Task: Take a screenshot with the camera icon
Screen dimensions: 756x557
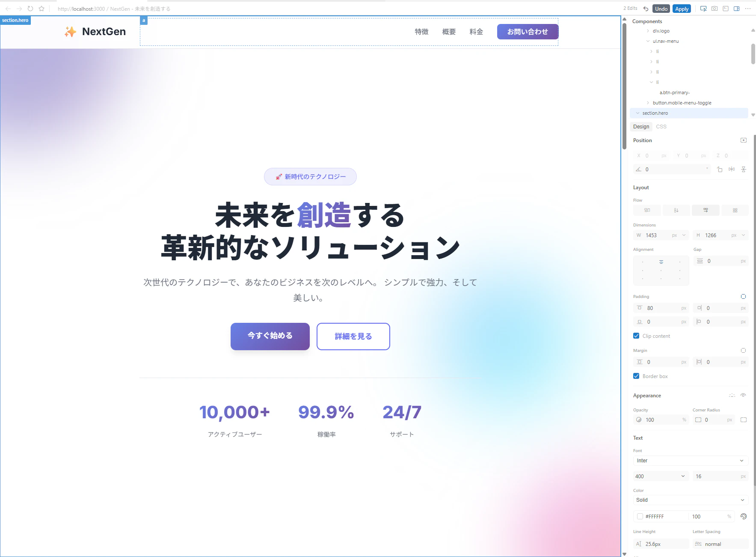Action: [x=714, y=8]
